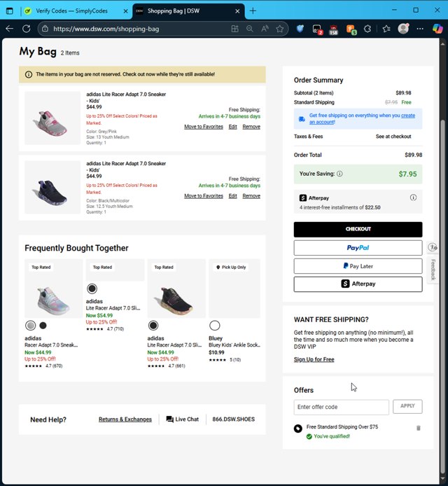Click the truck icon in free shipping banner
Image resolution: width=448 pixels, height=486 pixels.
point(302,119)
